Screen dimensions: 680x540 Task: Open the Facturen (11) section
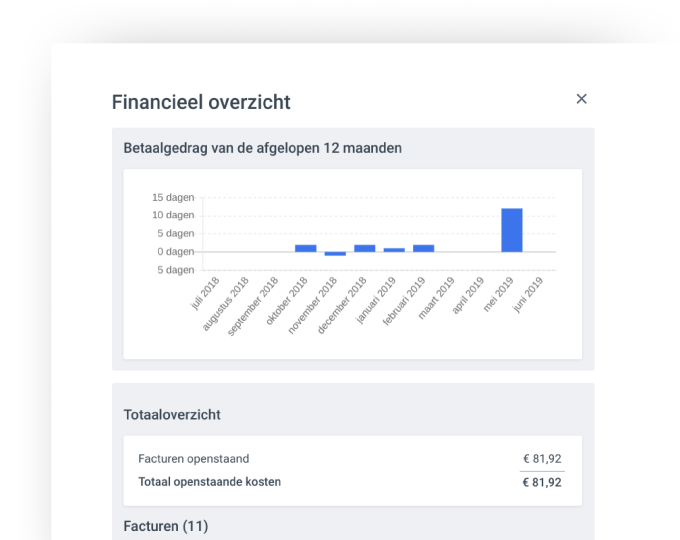pyautogui.click(x=166, y=526)
